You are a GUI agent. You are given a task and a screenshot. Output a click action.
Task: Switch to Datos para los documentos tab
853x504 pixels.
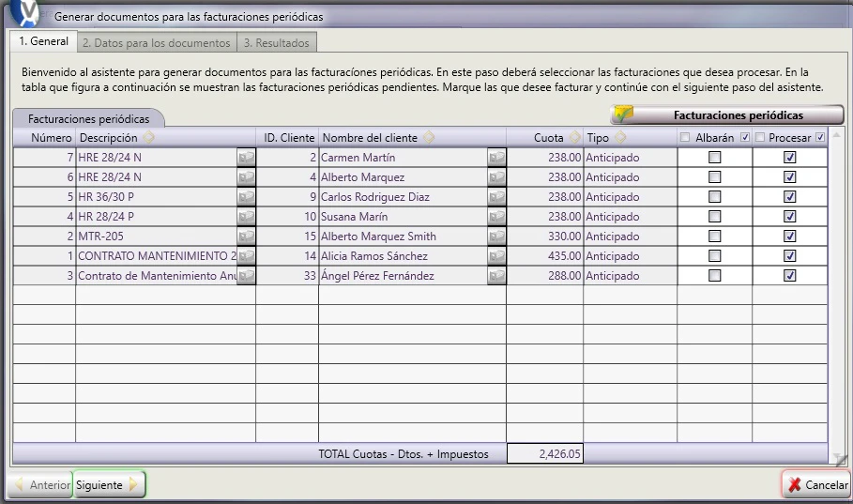[157, 43]
